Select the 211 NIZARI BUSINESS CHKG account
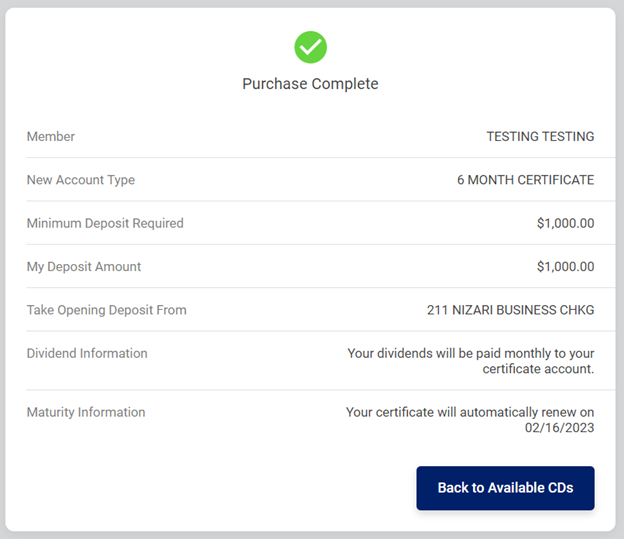The image size is (624, 539). (x=510, y=310)
